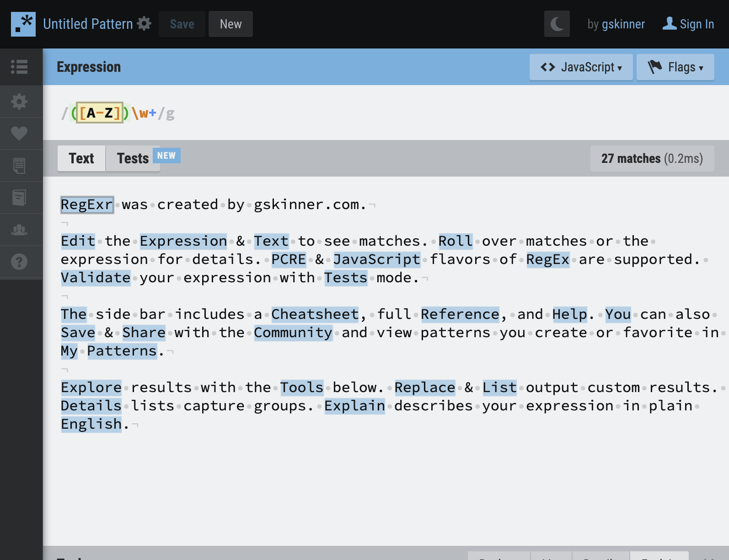Click the Sign In link
This screenshot has height=560, width=729.
point(697,24)
